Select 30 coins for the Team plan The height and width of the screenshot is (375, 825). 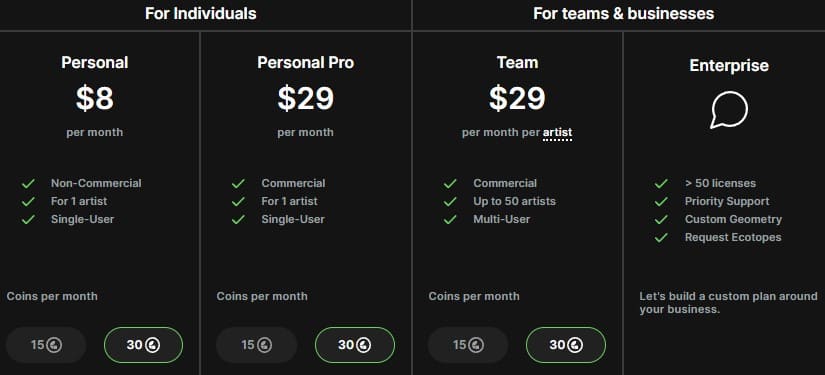566,345
